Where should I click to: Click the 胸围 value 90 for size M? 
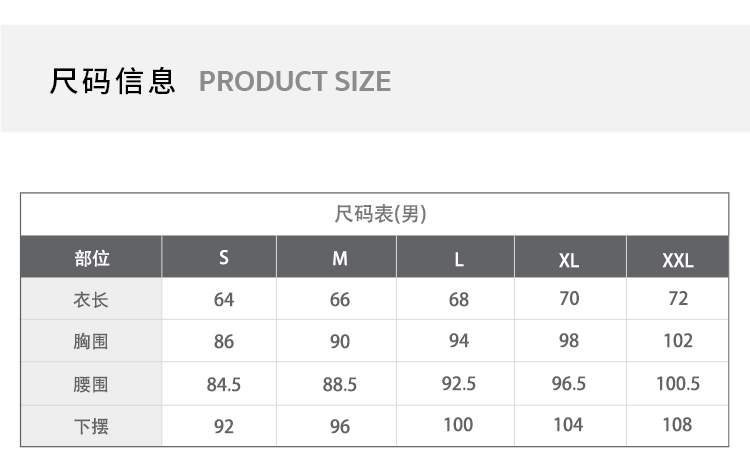click(340, 342)
